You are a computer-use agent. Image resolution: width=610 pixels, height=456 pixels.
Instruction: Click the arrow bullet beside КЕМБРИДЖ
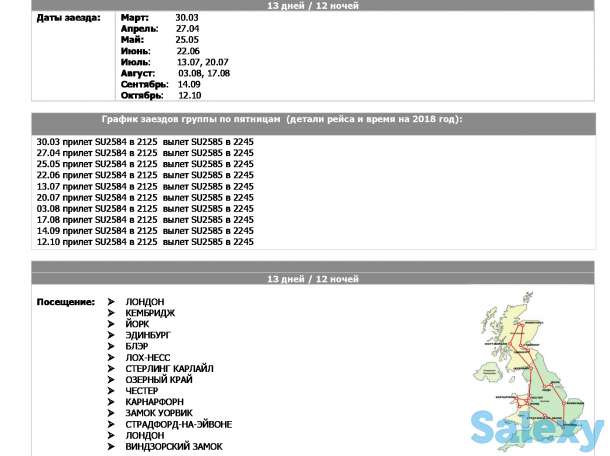click(x=111, y=313)
